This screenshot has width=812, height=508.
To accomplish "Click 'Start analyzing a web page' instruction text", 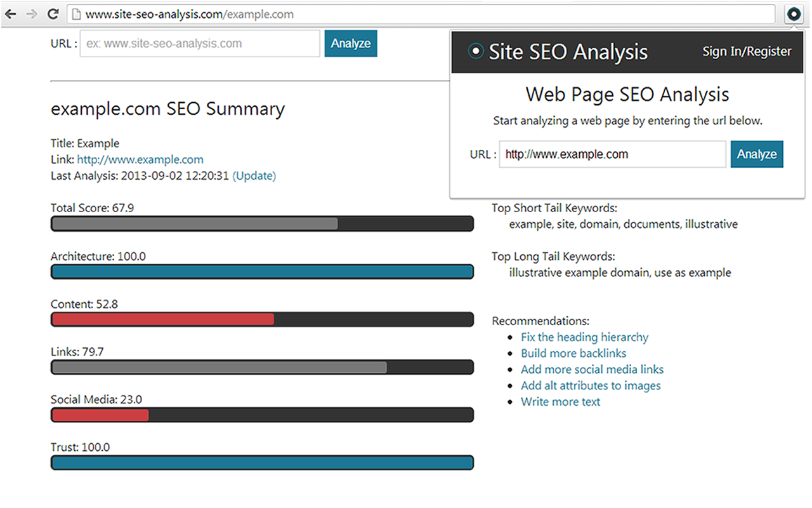I will pos(627,121).
